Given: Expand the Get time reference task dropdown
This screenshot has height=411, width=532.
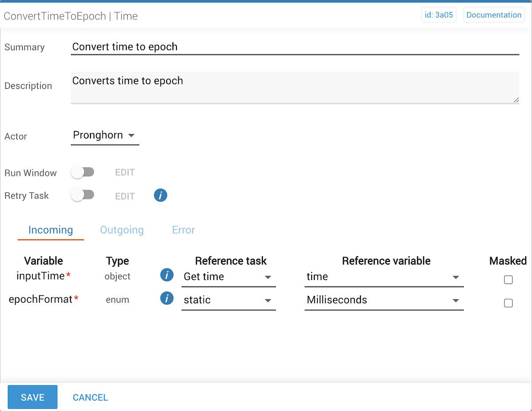Looking at the screenshot, I should [228, 277].
